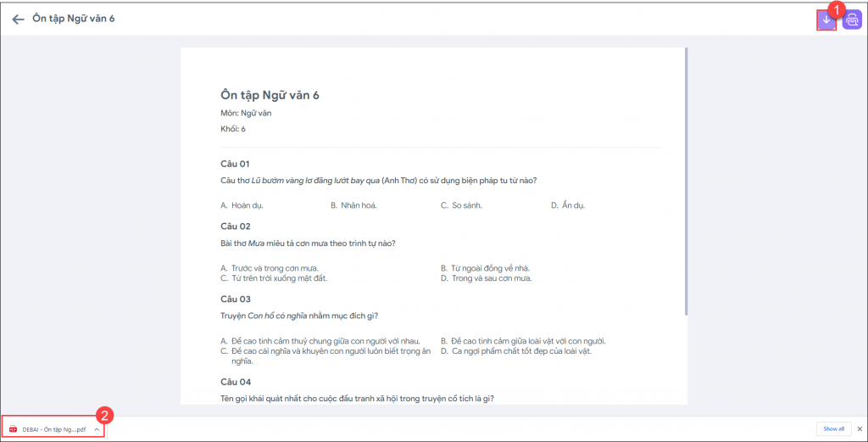Select answer A. Hoán dụ.
This screenshot has width=868, height=442.
(x=241, y=205)
